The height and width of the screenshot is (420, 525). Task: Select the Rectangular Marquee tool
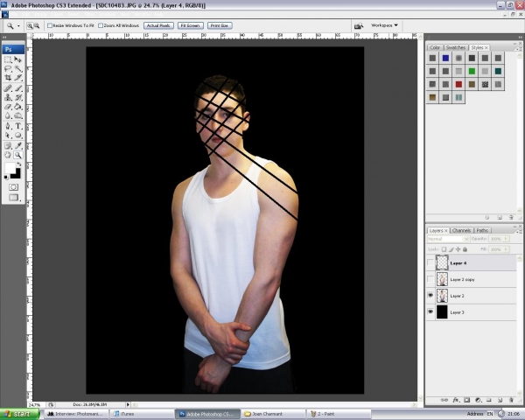tap(8, 59)
